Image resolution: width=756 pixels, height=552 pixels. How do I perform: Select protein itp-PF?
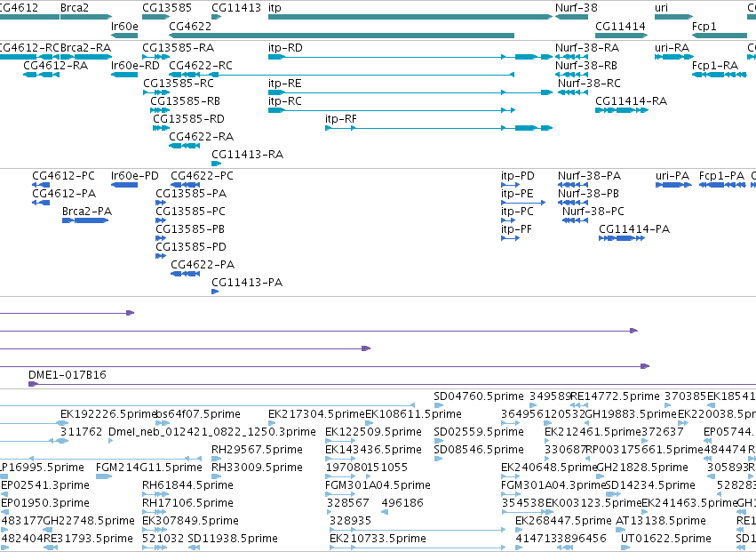511,238
